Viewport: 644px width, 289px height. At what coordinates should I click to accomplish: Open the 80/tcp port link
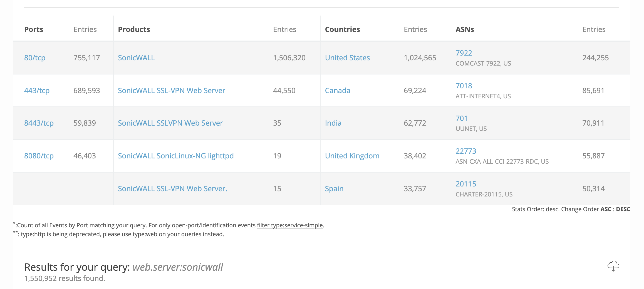click(35, 58)
